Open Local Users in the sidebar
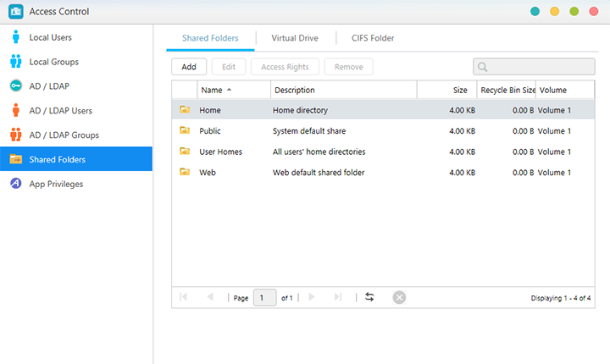 (x=51, y=37)
